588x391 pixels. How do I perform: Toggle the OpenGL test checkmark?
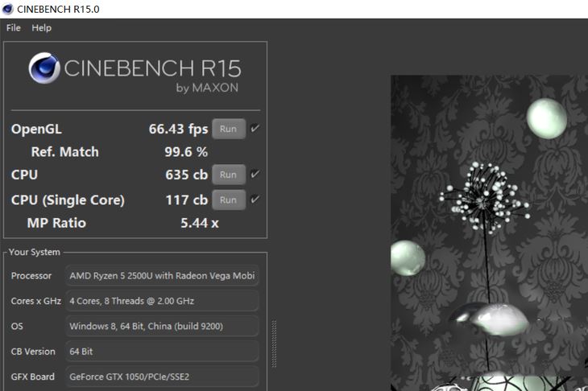coord(255,129)
